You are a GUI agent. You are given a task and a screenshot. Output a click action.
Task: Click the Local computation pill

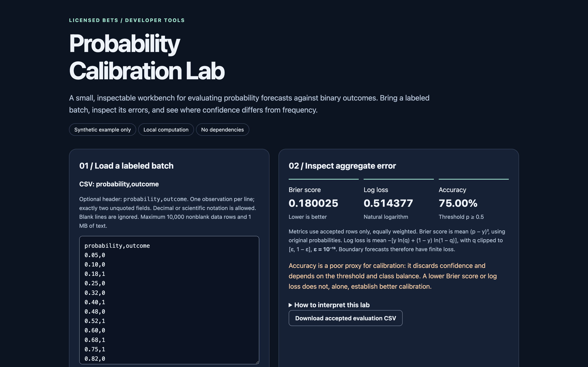coord(166,130)
